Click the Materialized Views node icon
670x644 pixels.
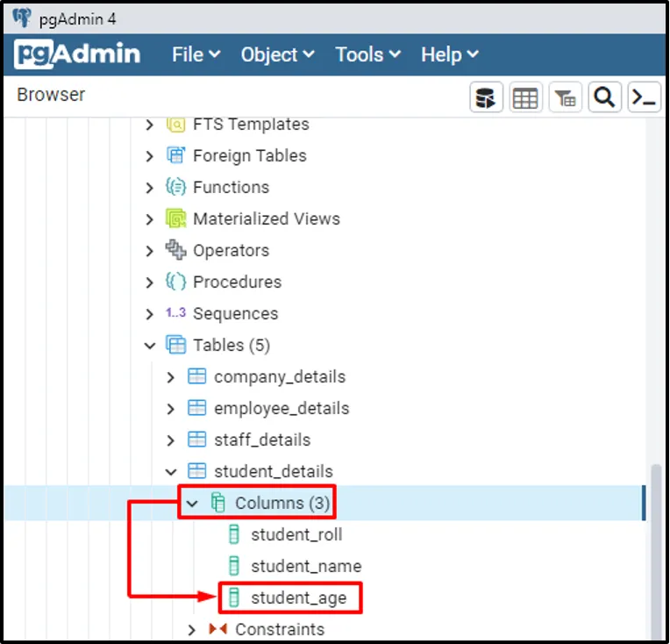(176, 218)
